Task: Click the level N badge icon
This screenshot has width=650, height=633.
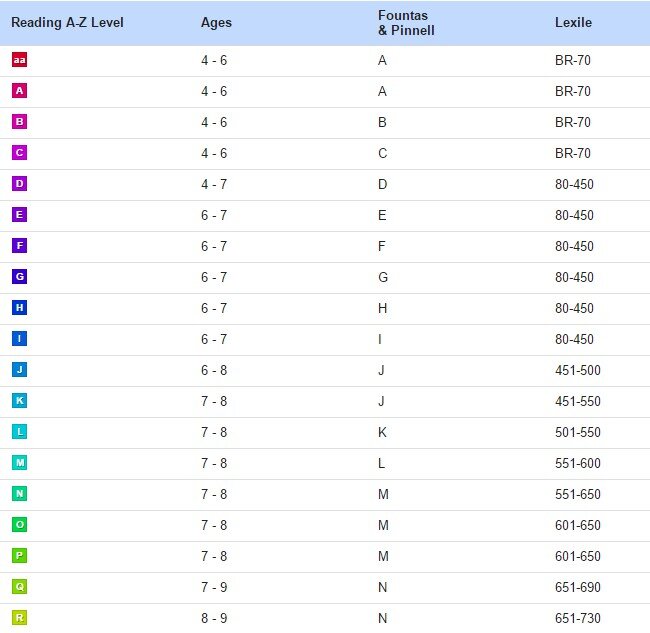Action: [19, 494]
